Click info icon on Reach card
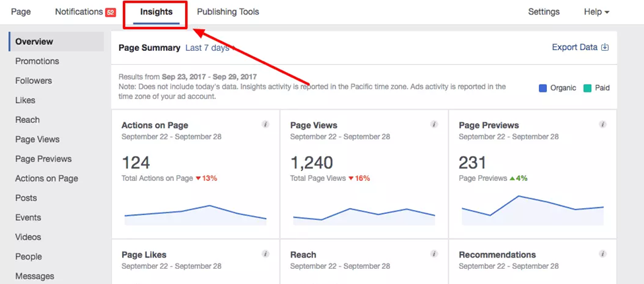Viewport: 644px width, 284px height. [x=434, y=254]
